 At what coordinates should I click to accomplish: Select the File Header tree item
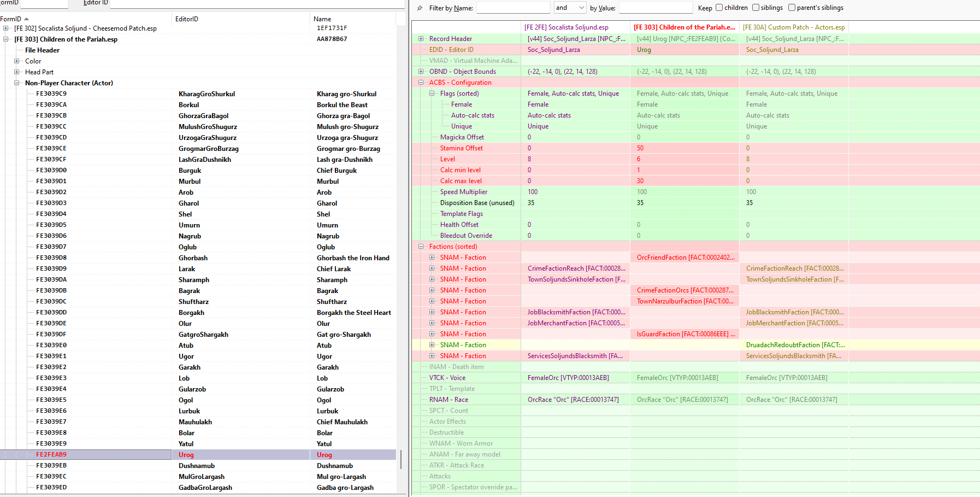42,50
